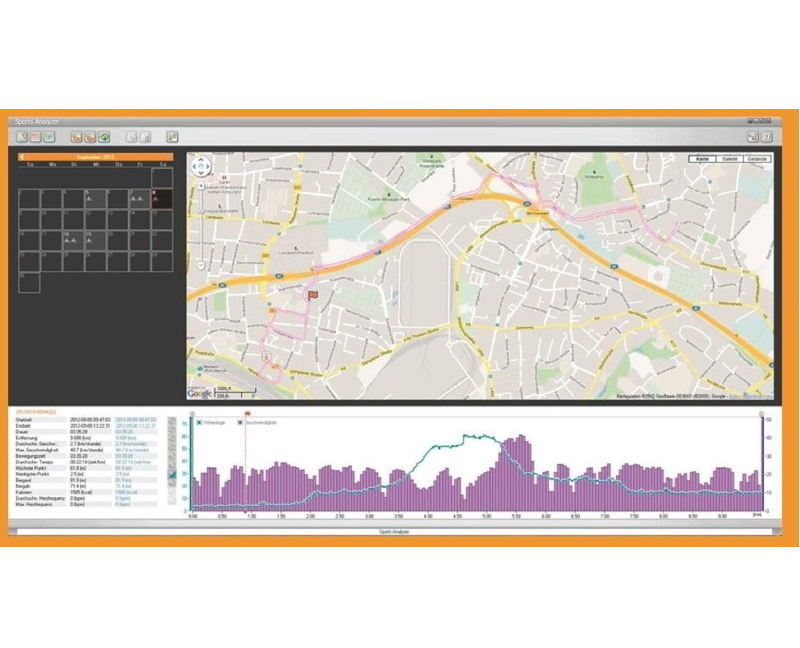Click the Startzeit row label
Image resolution: width=800 pixels, height=648 pixels.
24,420
